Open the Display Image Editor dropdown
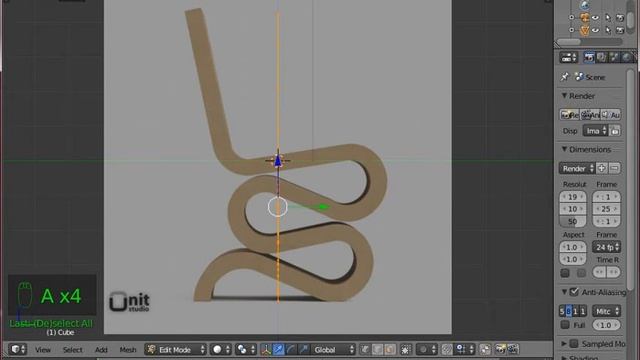 596,131
